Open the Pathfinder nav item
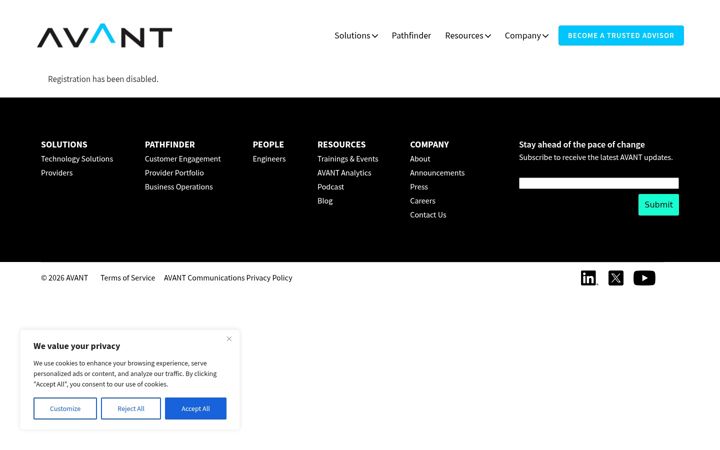 [x=411, y=35]
